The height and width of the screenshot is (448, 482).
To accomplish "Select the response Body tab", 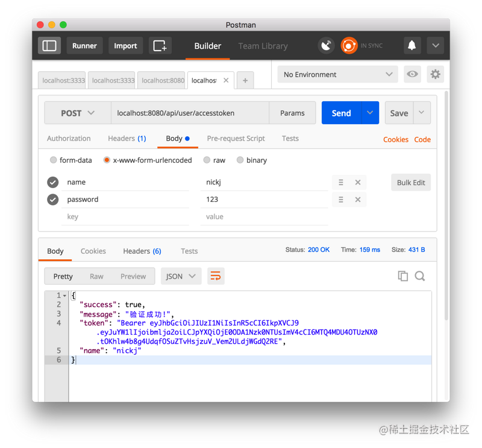I will click(55, 251).
